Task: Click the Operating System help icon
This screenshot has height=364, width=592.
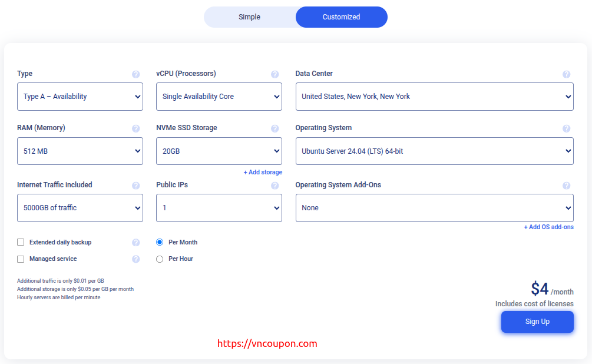Action: [566, 128]
